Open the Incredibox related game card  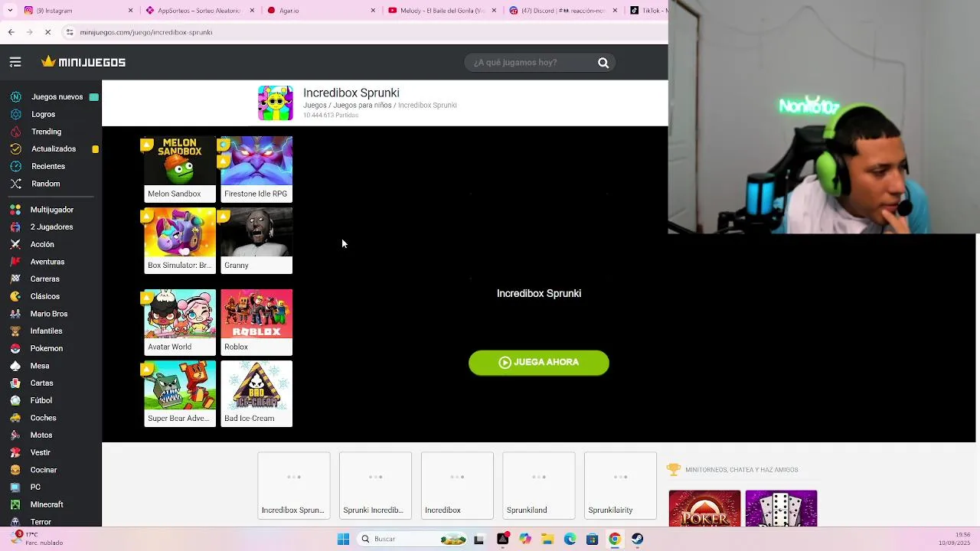tap(457, 485)
